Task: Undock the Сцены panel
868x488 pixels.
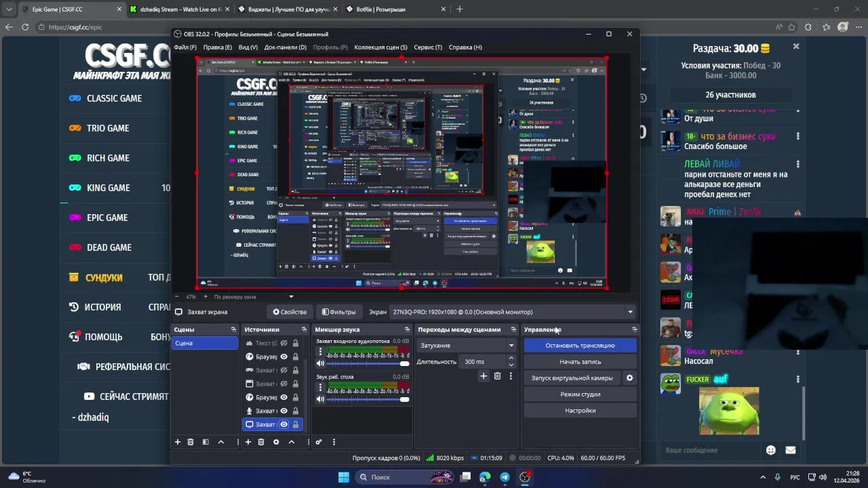Action: click(x=233, y=329)
